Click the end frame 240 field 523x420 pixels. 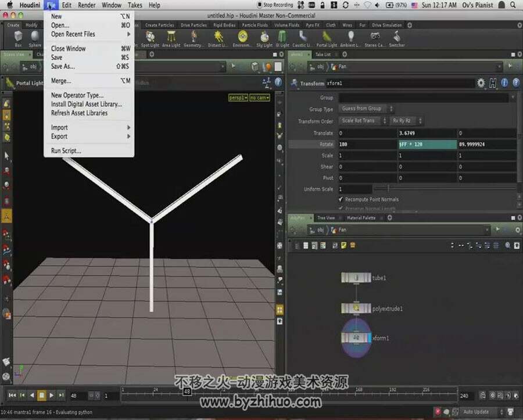(x=466, y=396)
